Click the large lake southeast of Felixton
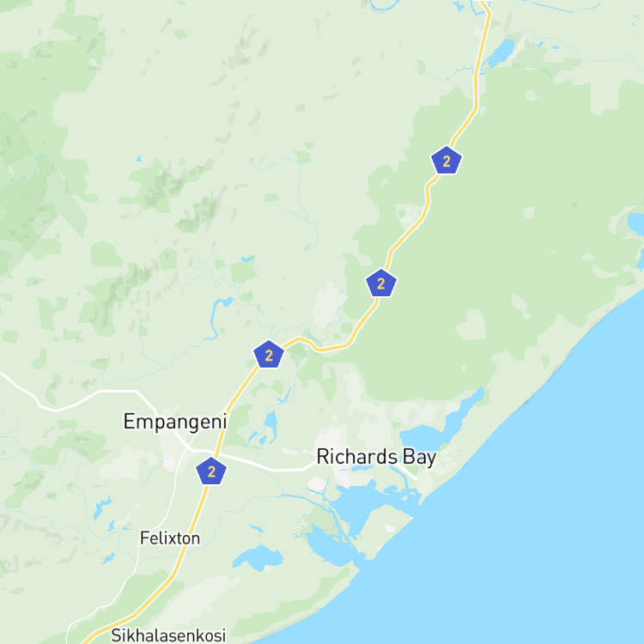 pyautogui.click(x=258, y=557)
